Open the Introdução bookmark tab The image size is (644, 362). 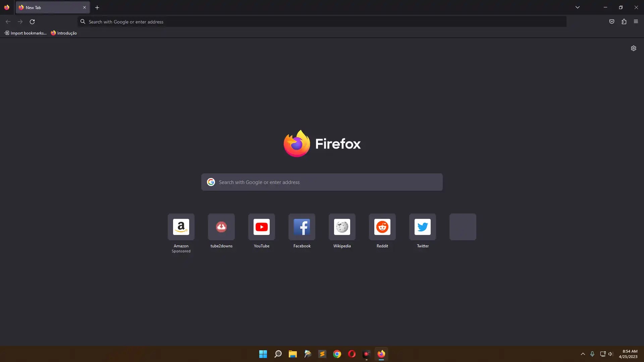64,33
